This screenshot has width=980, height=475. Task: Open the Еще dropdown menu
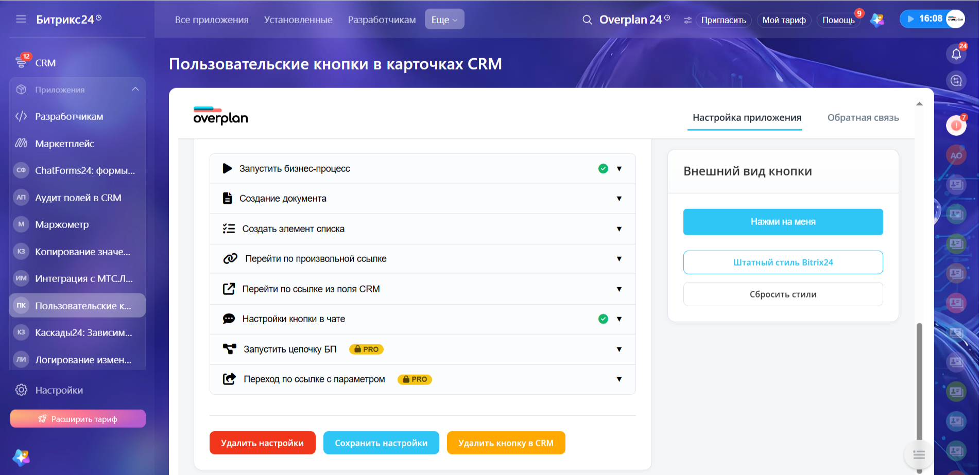(x=444, y=20)
